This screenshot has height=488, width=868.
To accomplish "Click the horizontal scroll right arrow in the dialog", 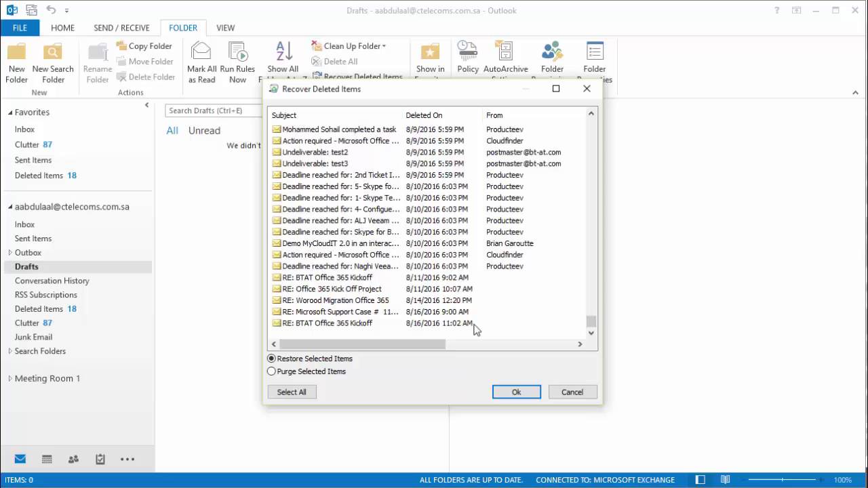I will (580, 344).
